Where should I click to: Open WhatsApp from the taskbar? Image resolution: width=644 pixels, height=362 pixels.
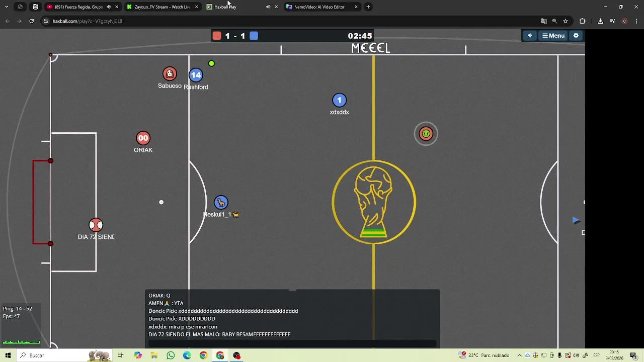click(171, 355)
